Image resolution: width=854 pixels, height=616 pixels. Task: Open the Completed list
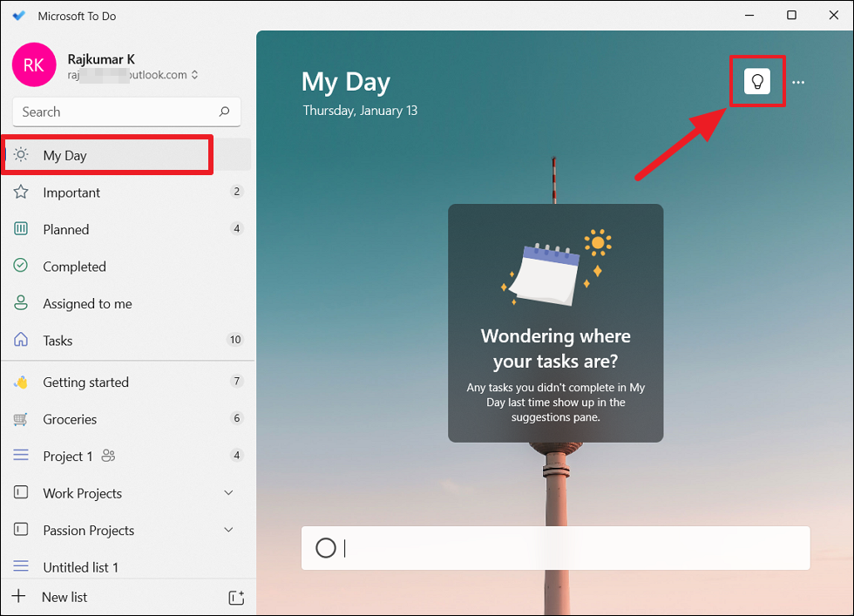point(127,267)
